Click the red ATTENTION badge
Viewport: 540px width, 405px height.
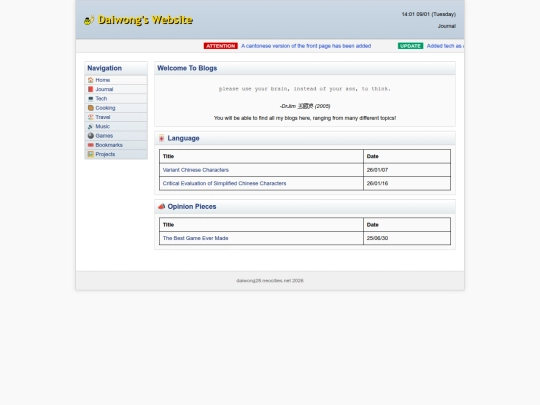point(220,46)
